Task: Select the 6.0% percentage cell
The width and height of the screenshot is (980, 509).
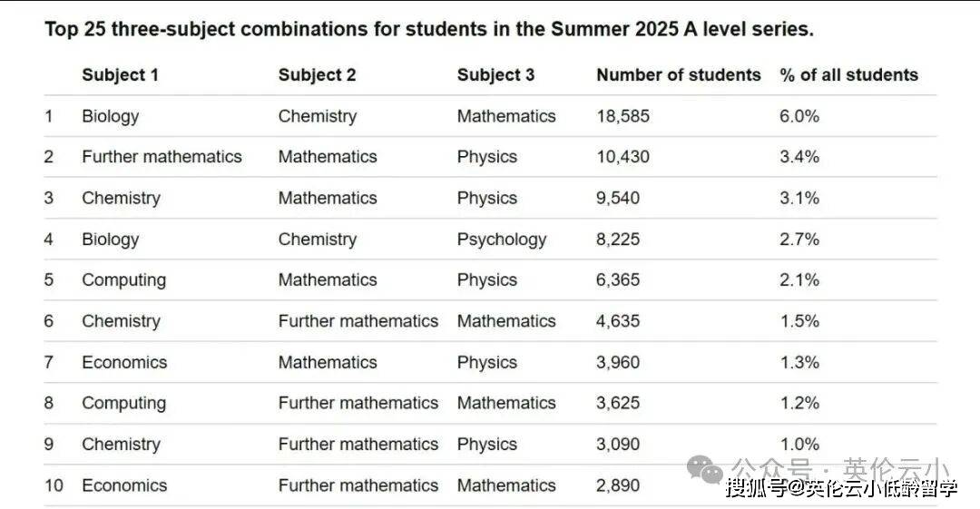Action: coord(799,116)
